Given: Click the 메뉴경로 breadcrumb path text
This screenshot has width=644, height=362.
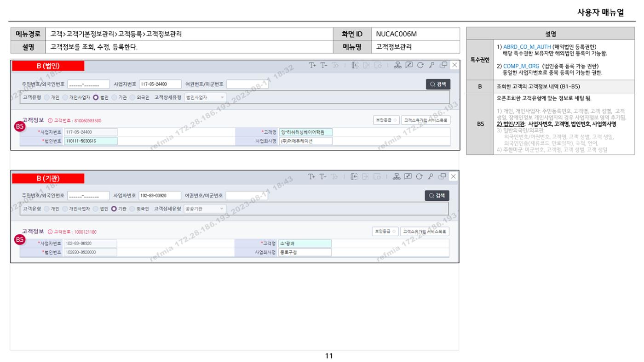Looking at the screenshot, I should pyautogui.click(x=116, y=34).
